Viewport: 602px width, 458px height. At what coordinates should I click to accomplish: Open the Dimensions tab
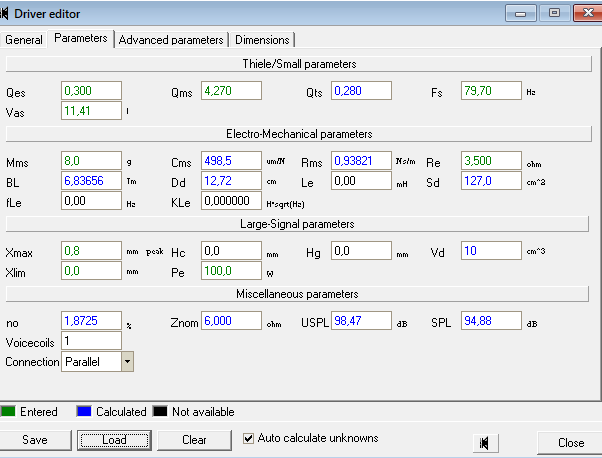tap(262, 40)
